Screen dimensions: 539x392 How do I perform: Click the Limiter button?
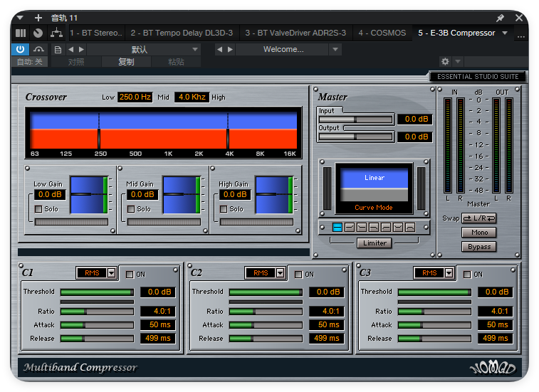375,243
